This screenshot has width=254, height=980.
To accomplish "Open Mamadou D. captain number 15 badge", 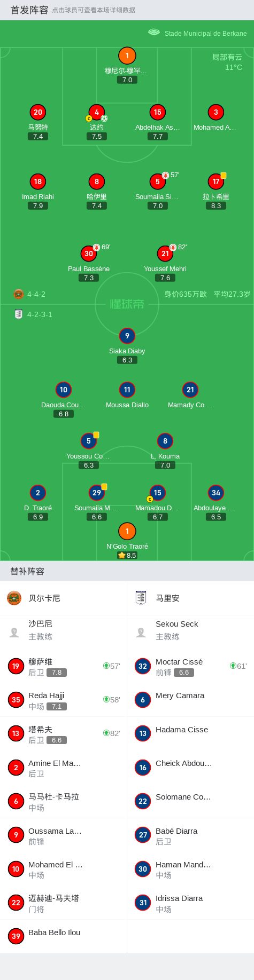I will tap(158, 493).
